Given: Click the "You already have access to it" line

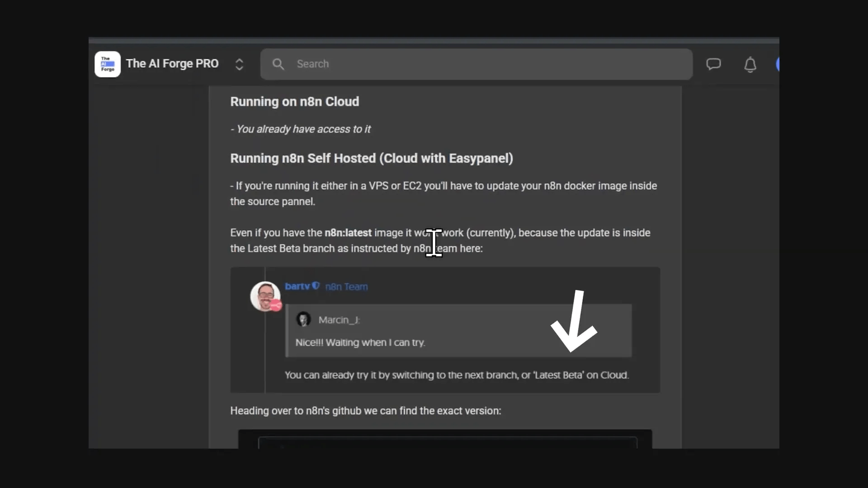Looking at the screenshot, I should pyautogui.click(x=301, y=129).
